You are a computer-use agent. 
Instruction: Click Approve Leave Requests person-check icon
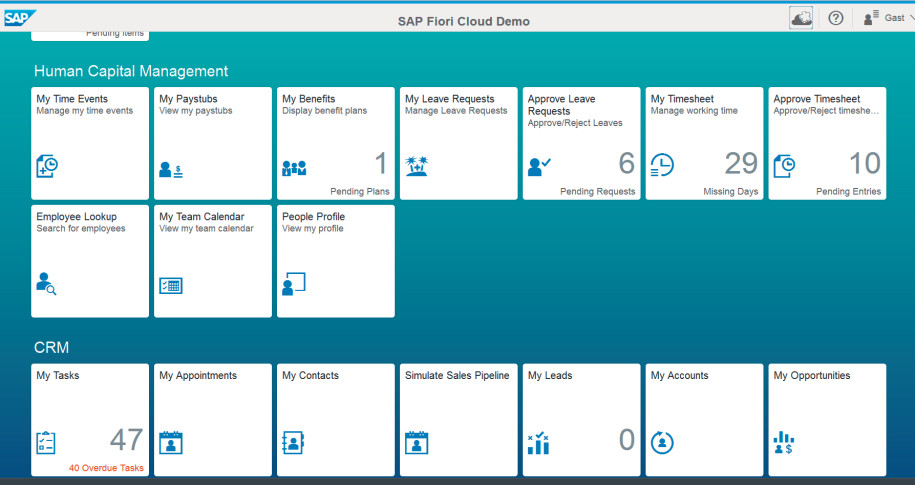coord(539,167)
